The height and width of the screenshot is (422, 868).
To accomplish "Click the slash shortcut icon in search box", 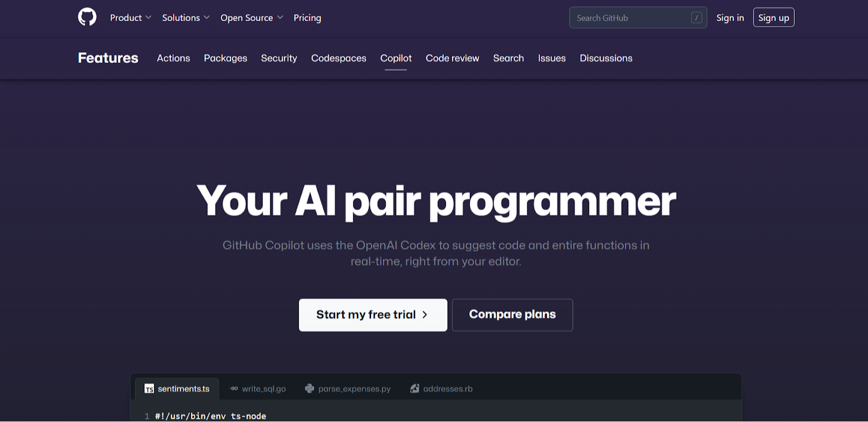I will point(697,18).
